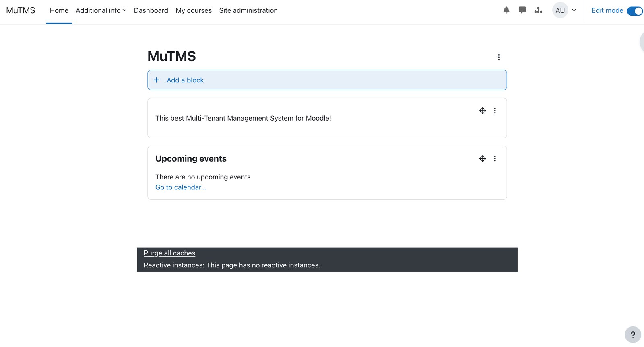
Task: Click the 'Reactive instances' footer message
Action: click(x=232, y=265)
